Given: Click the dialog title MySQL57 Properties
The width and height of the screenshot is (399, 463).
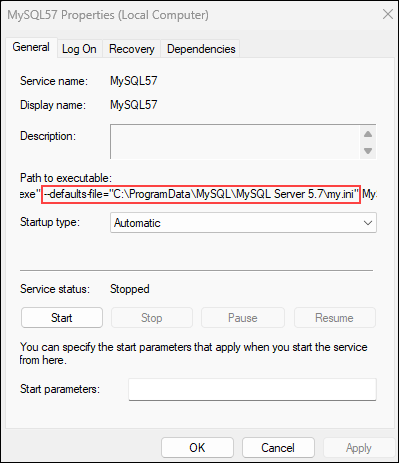Looking at the screenshot, I should click(x=108, y=15).
